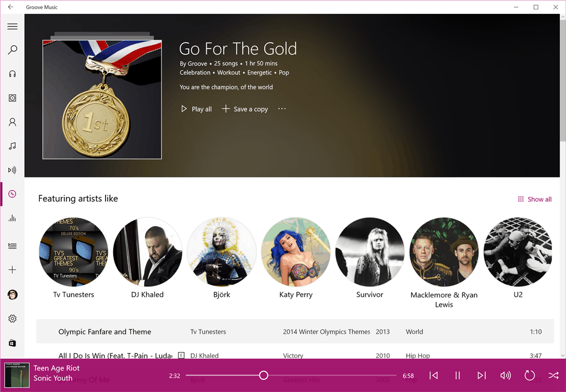Open the Artists person icon
The height and width of the screenshot is (392, 566).
click(x=12, y=122)
